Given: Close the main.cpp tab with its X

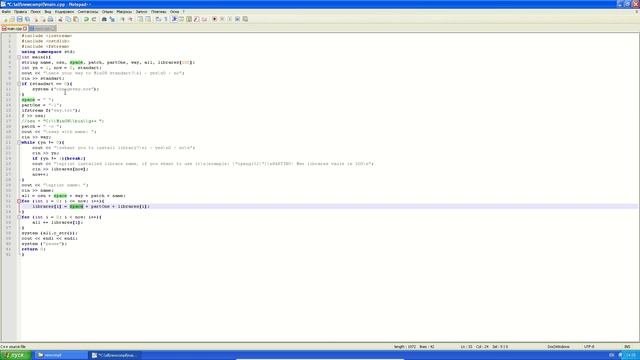Looking at the screenshot, I should 25,29.
